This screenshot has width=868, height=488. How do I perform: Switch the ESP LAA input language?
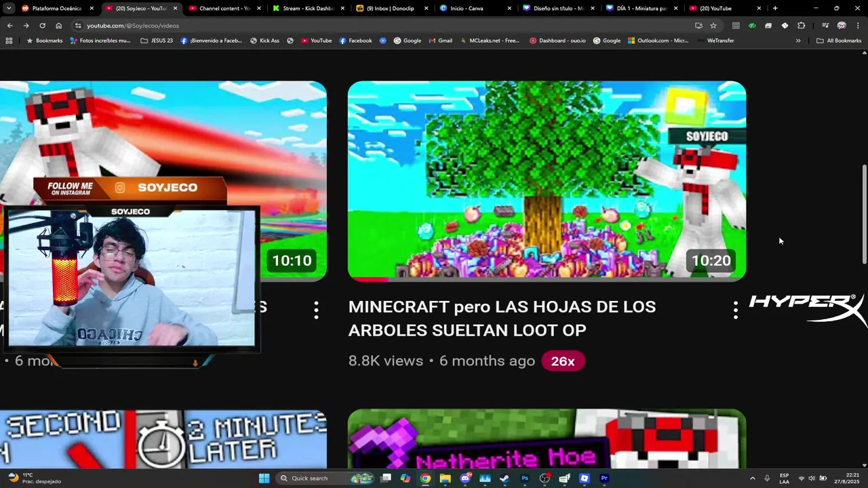pos(784,478)
